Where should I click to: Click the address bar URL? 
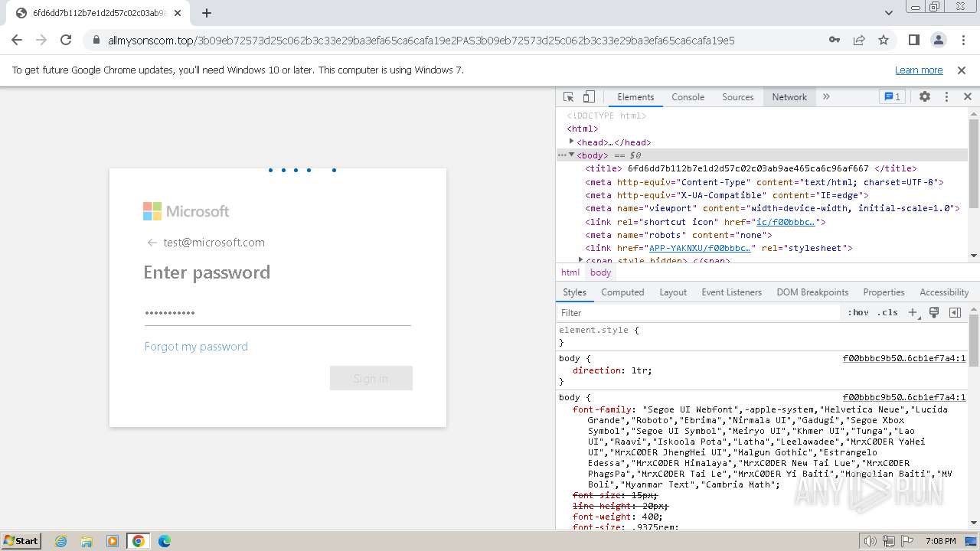tap(421, 40)
